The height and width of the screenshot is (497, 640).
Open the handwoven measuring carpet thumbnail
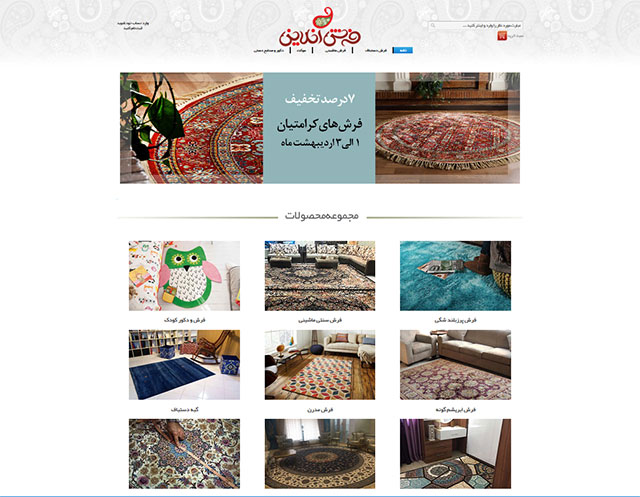184,453
